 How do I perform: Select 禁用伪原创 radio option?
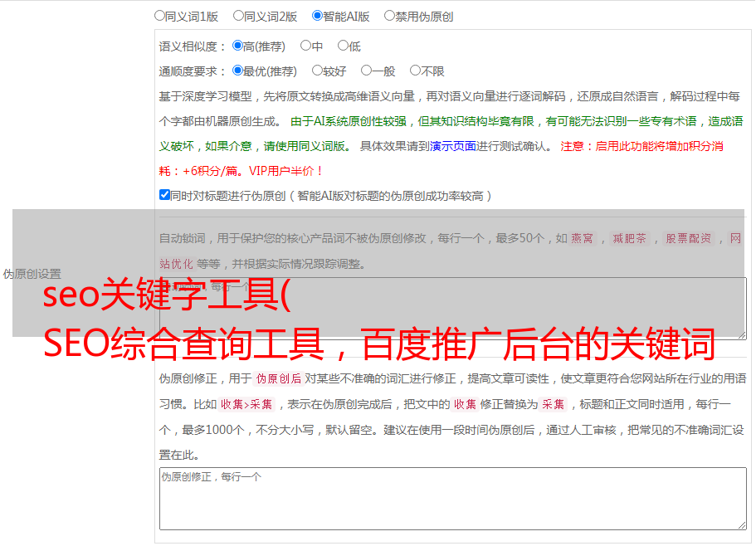pyautogui.click(x=389, y=16)
